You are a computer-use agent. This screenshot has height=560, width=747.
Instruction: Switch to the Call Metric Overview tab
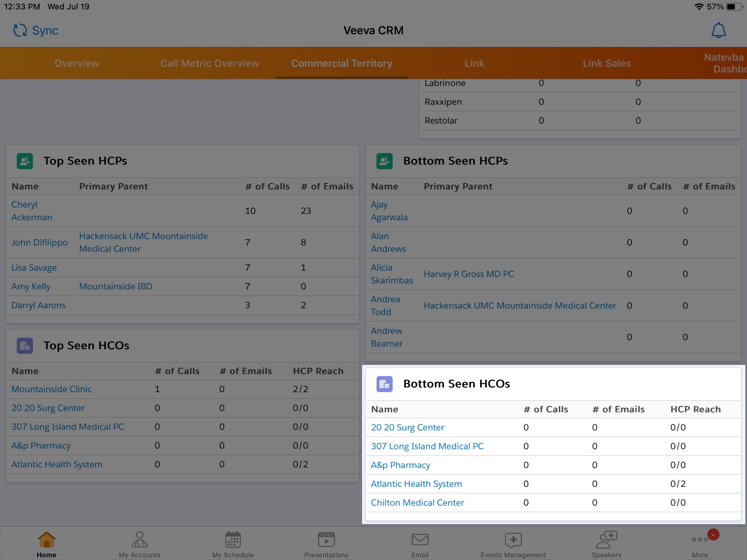[209, 63]
